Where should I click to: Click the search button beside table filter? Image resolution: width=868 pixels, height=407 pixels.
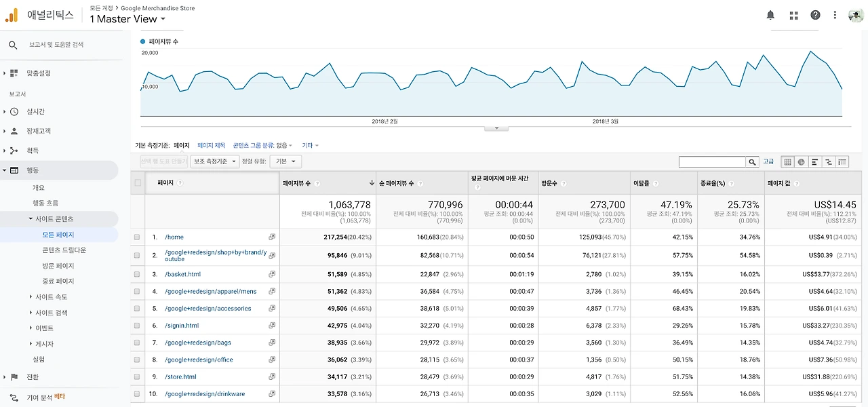[752, 162]
